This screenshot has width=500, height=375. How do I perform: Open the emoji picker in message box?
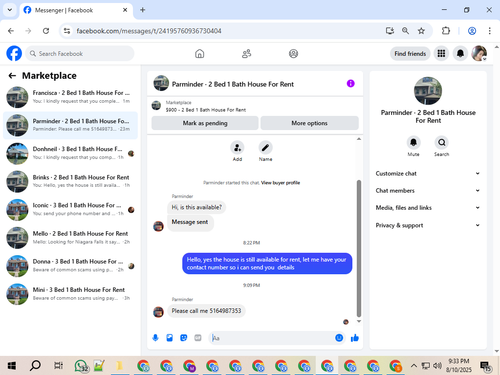339,338
